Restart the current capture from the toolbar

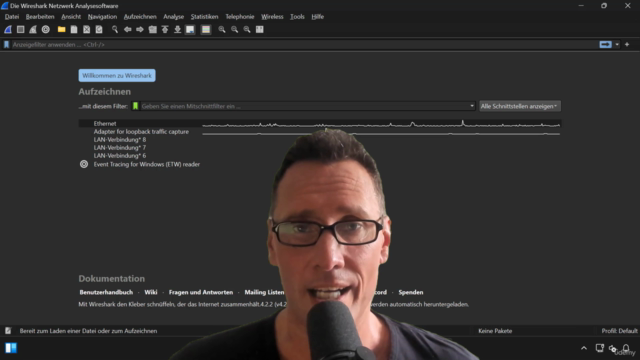click(33, 29)
